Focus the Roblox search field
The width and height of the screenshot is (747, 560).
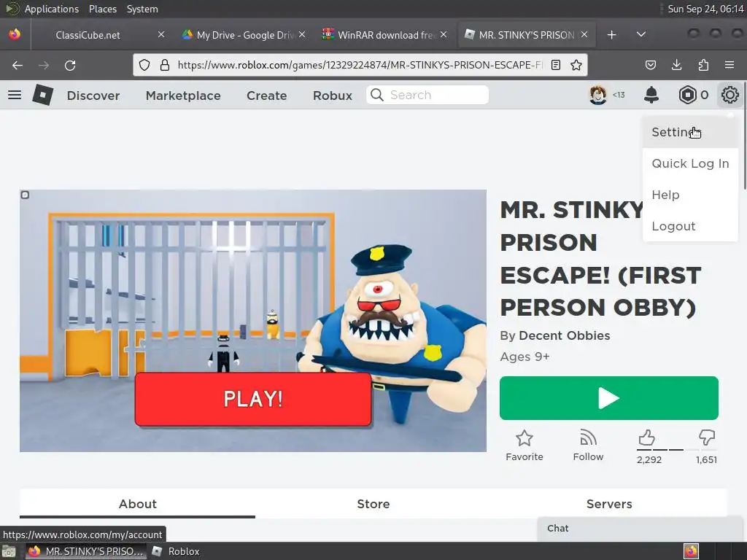[x=427, y=95]
